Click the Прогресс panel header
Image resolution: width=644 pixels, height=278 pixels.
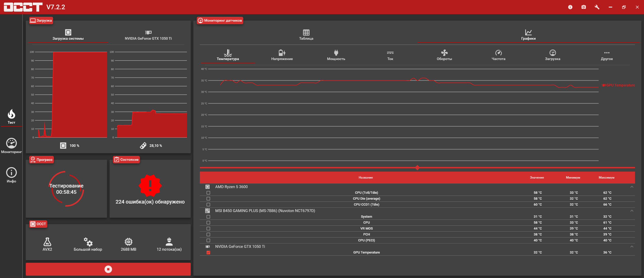[42, 160]
